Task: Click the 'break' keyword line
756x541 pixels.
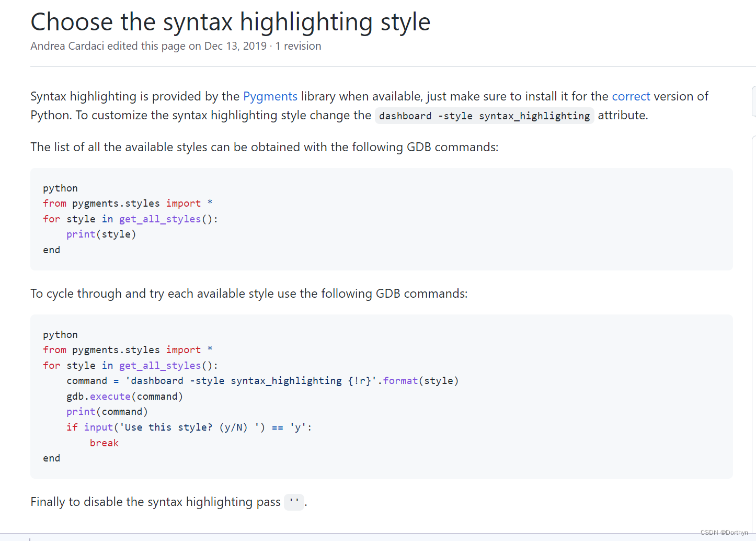Action: click(104, 443)
